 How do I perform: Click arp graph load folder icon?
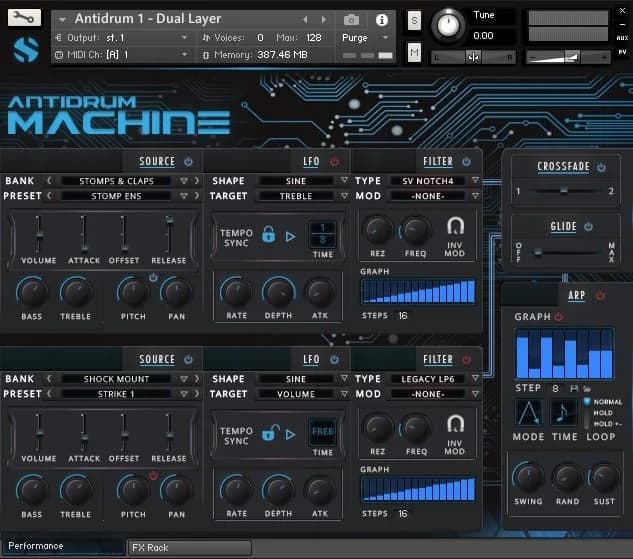pyautogui.click(x=587, y=389)
